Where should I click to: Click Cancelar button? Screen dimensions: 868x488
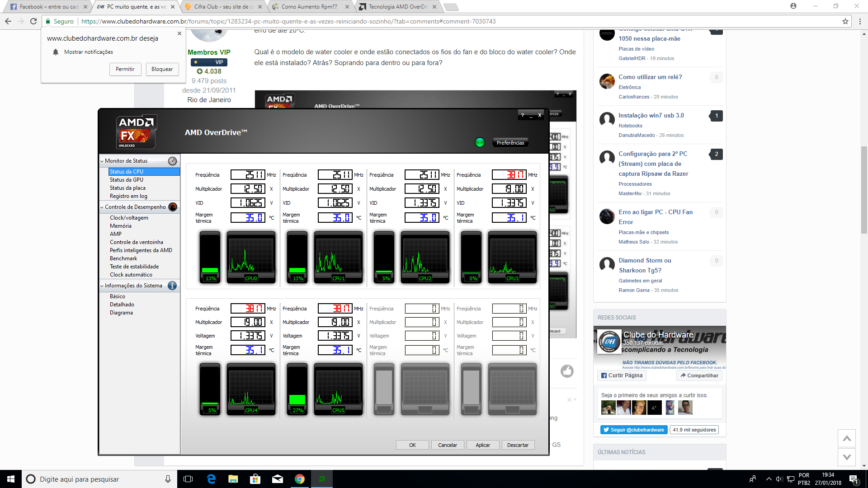tap(448, 445)
